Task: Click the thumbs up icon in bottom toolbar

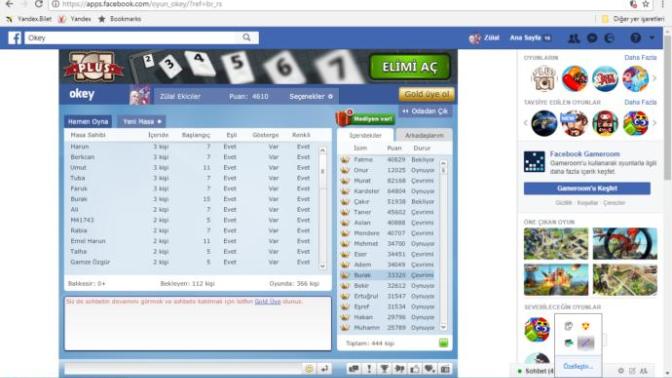Action: click(415, 369)
